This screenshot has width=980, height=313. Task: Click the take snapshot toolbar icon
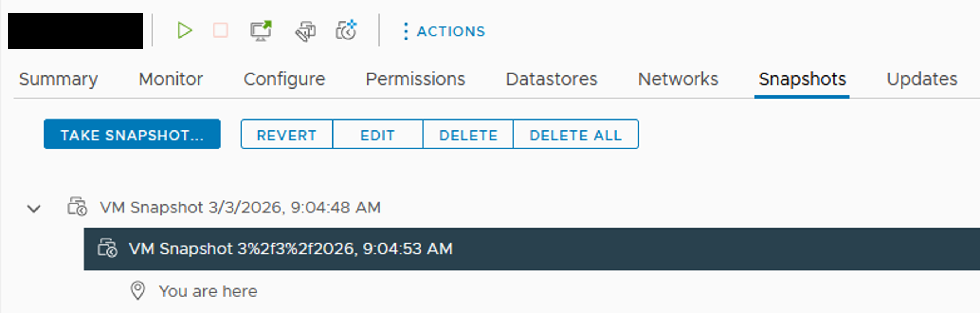346,30
